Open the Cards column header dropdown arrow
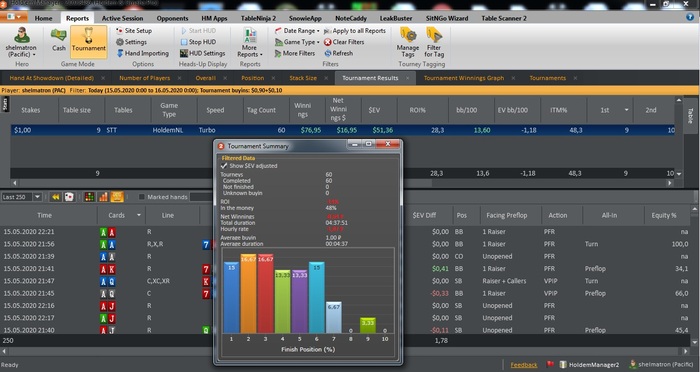Image resolution: width=700 pixels, height=372 pixels. pos(138,215)
